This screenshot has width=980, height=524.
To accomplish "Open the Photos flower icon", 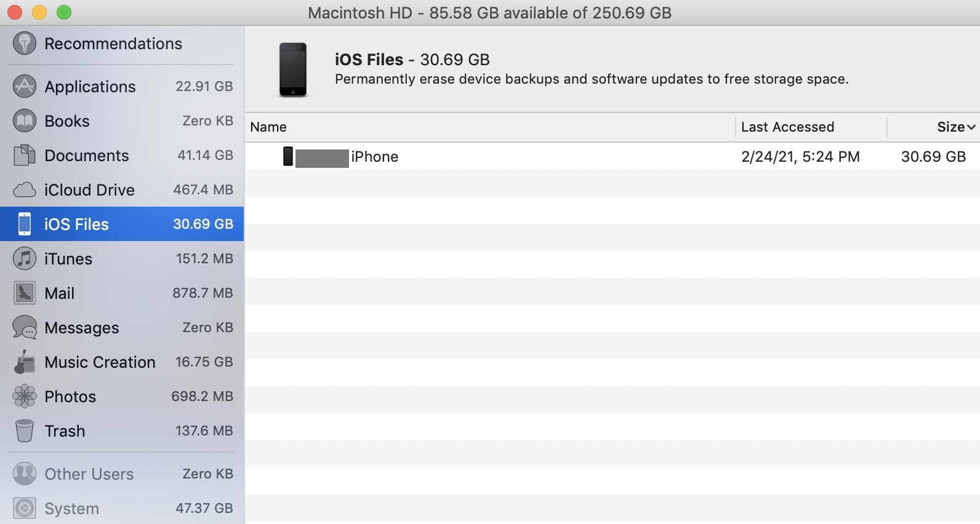I will (x=25, y=396).
